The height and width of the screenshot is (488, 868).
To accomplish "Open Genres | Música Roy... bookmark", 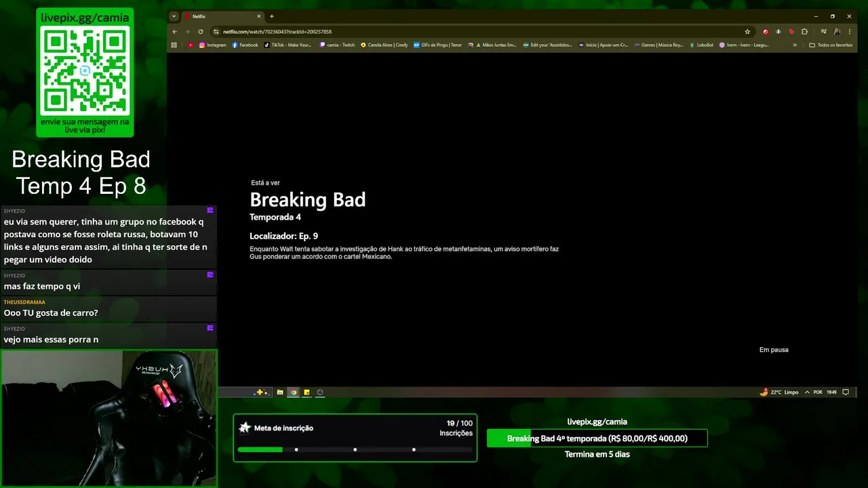I will pyautogui.click(x=658, y=45).
